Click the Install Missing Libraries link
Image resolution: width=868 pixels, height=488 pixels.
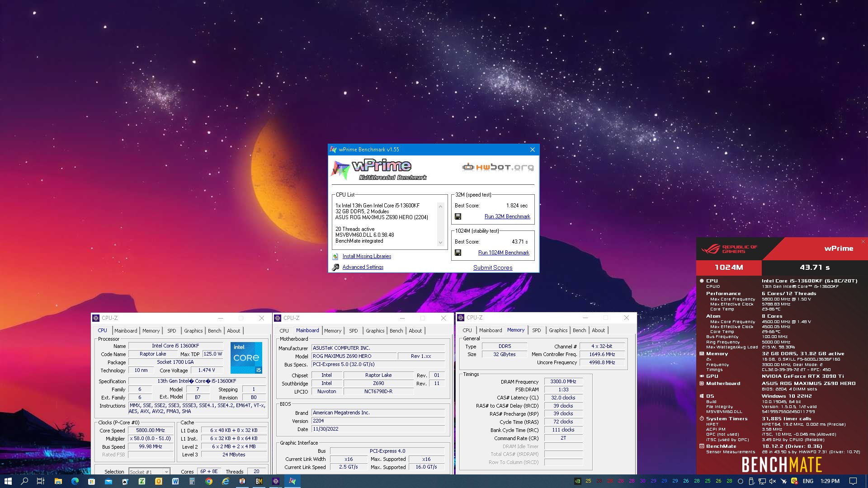(x=367, y=256)
